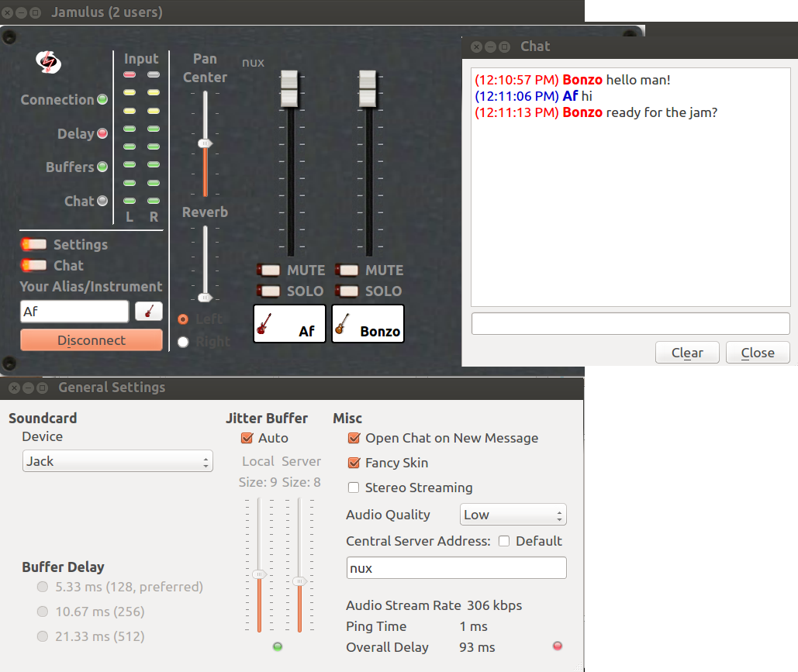Click the 'nux' server label in mixer
The width and height of the screenshot is (798, 672).
[x=253, y=63]
